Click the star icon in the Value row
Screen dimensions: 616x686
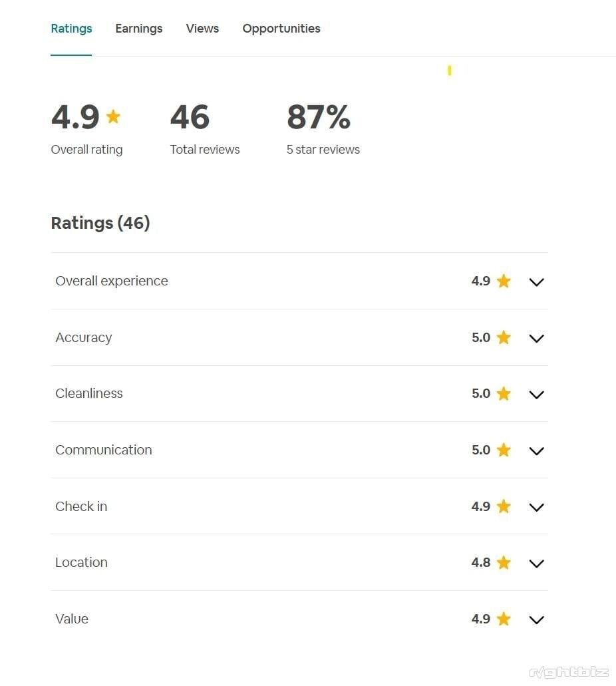[504, 619]
